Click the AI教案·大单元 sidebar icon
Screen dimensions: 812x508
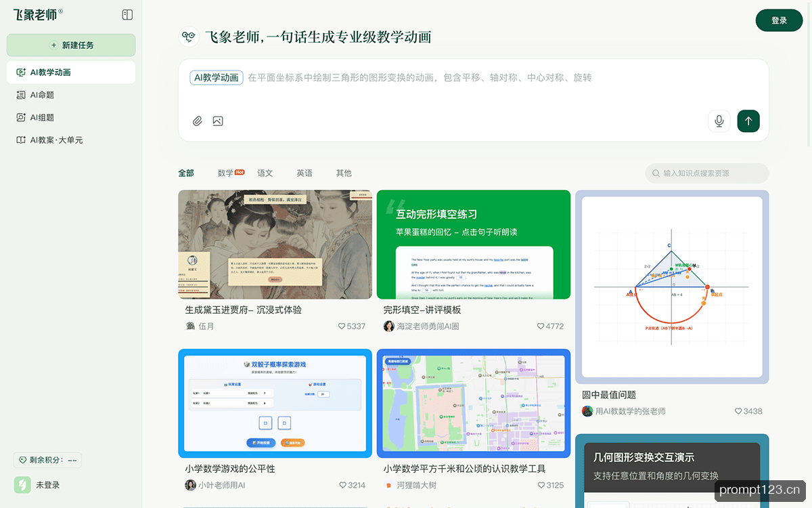click(20, 140)
